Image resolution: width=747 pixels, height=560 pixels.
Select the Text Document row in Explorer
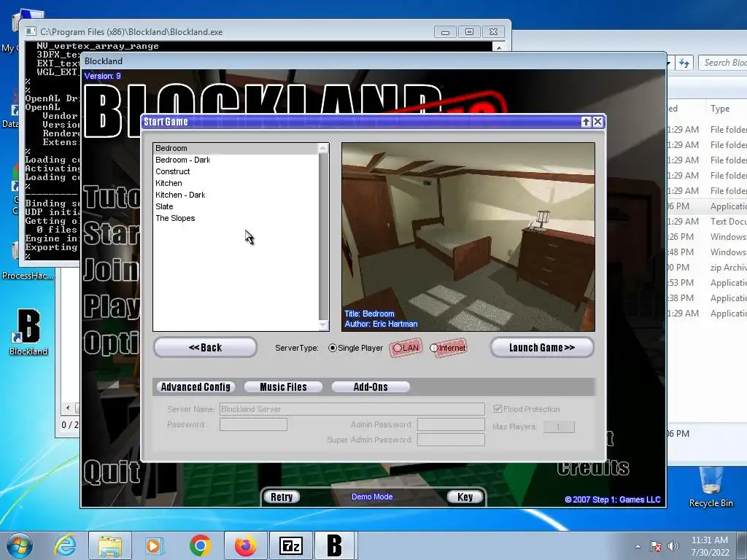(707, 222)
